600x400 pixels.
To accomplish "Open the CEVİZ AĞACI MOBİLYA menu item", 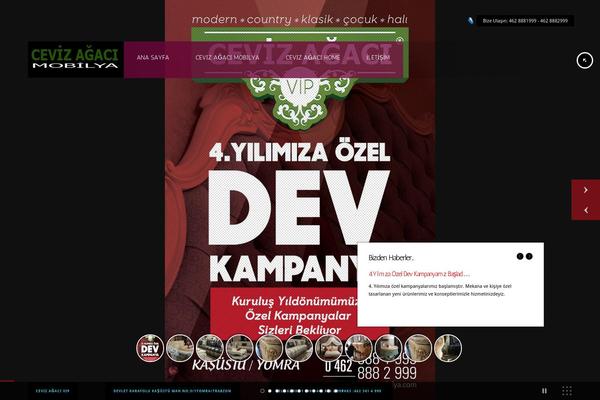I will [x=227, y=57].
